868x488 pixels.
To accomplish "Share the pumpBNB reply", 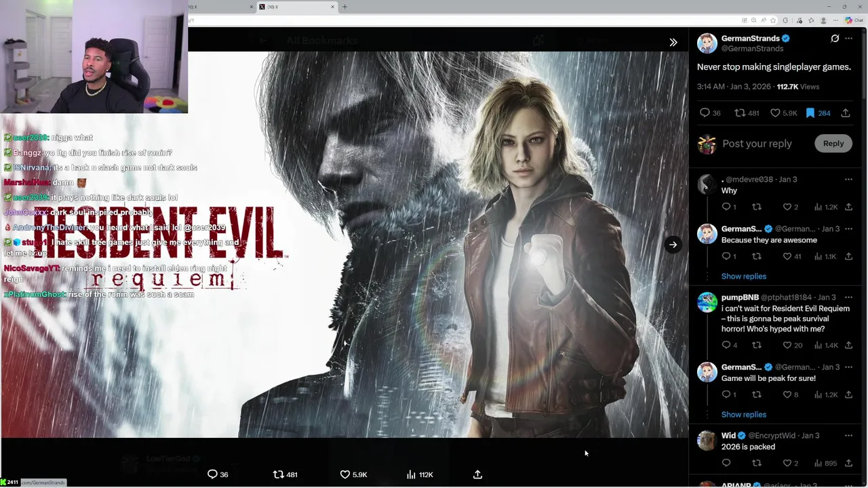I will (x=849, y=345).
